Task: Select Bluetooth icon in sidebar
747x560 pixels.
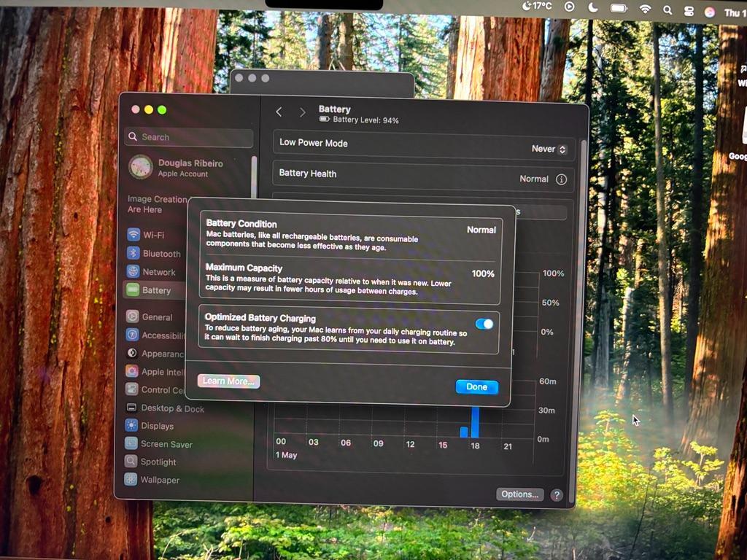Action: [133, 253]
